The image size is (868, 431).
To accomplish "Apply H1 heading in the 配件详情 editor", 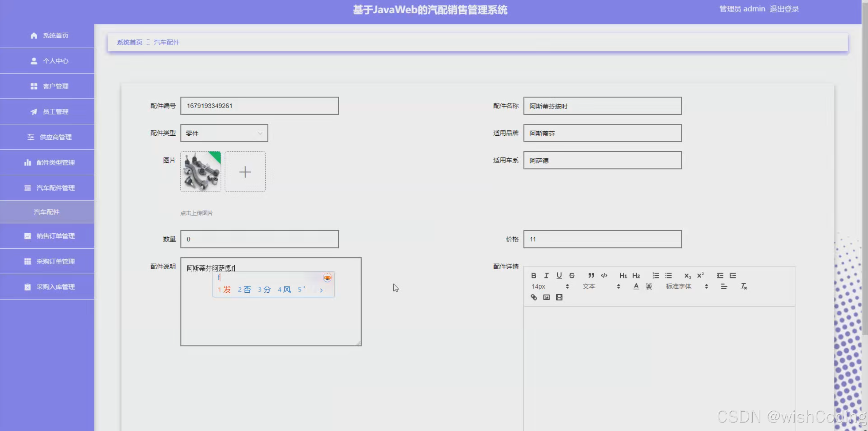I will pyautogui.click(x=622, y=275).
